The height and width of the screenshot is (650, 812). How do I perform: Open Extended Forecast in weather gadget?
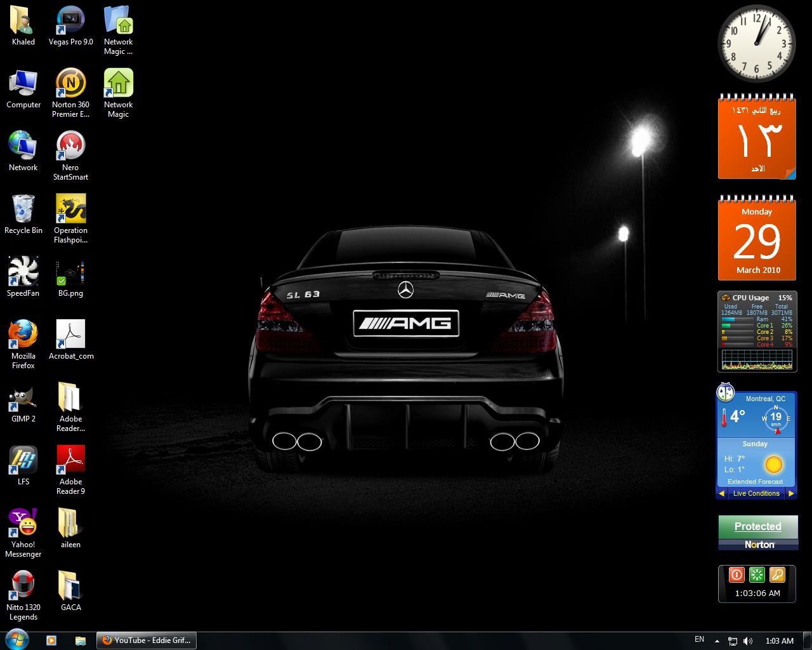click(755, 482)
